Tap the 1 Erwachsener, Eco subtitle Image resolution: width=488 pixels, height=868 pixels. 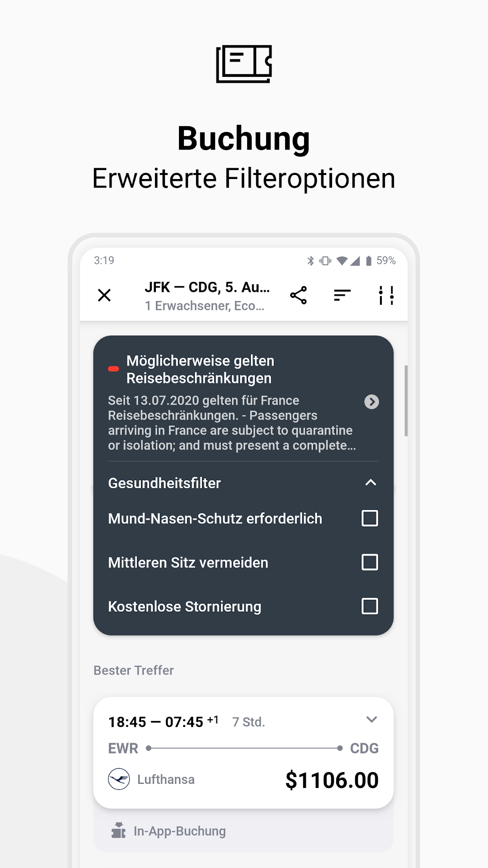click(x=204, y=306)
